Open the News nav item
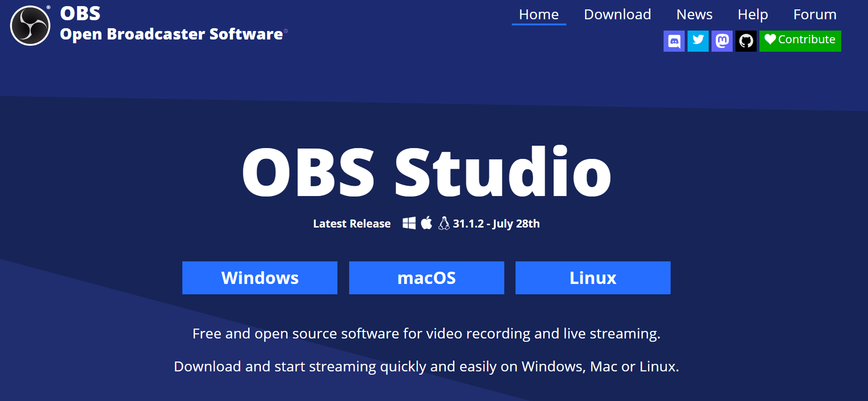 (x=694, y=15)
